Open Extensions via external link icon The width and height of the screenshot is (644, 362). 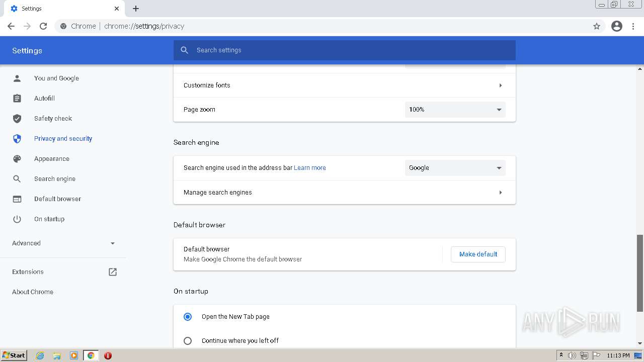(x=113, y=272)
